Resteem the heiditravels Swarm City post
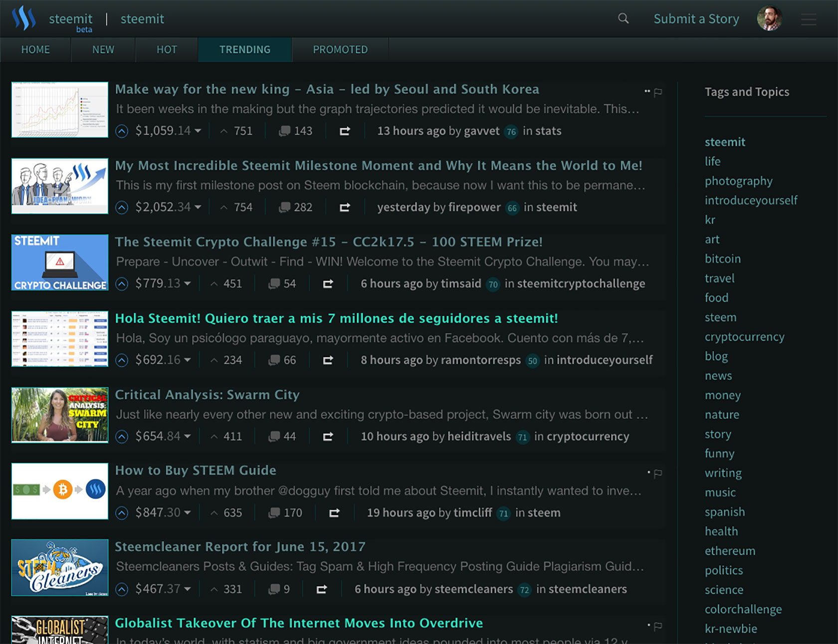838x644 pixels. [328, 436]
